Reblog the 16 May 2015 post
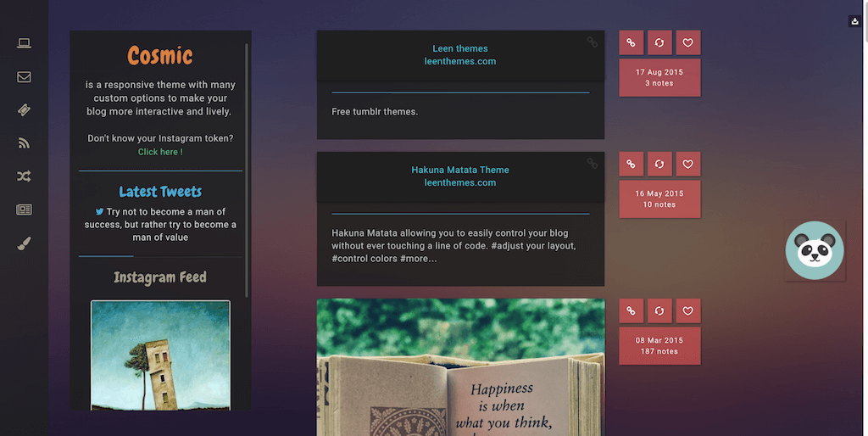The height and width of the screenshot is (436, 868). pyautogui.click(x=659, y=164)
